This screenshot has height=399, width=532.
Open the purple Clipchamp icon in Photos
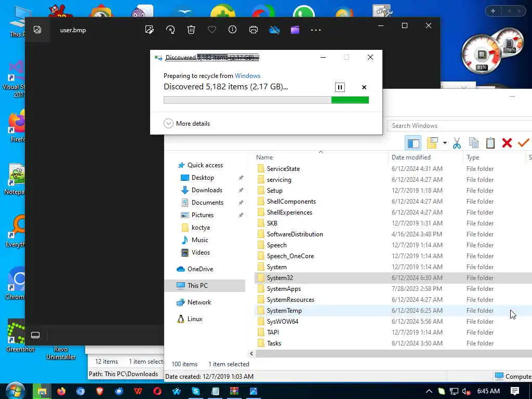click(x=295, y=30)
